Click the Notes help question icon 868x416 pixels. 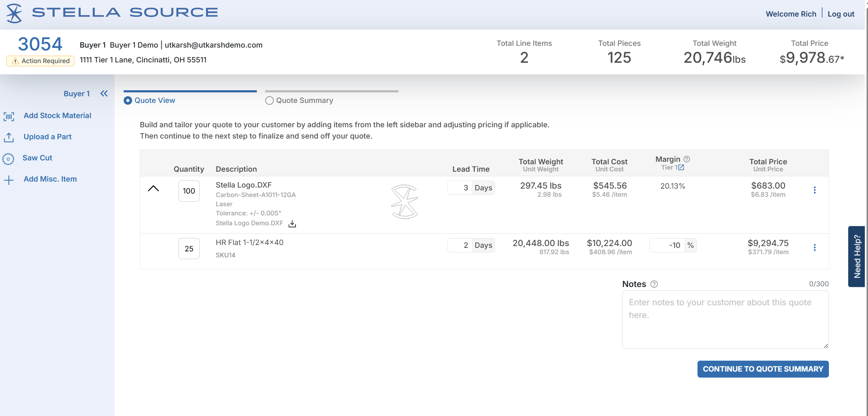(654, 284)
